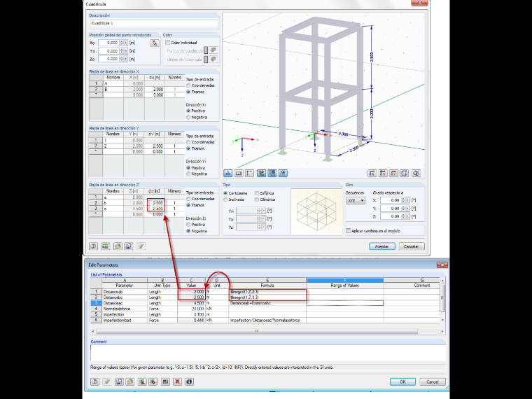
Task: Click the Xo value spinner arrows
Action: click(122, 43)
